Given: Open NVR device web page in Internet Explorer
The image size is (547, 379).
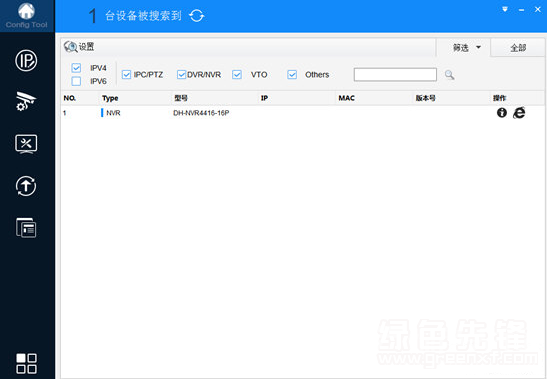Looking at the screenshot, I should 519,113.
